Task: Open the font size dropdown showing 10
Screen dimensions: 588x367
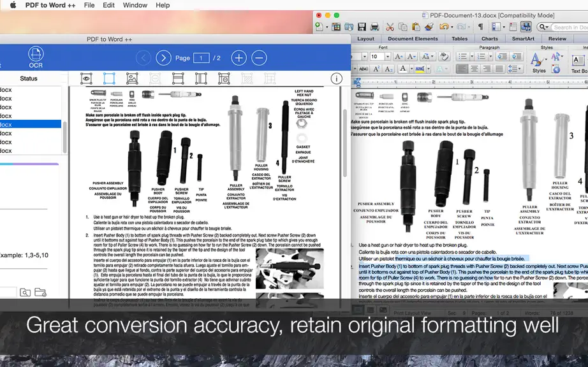Action: 388,57
